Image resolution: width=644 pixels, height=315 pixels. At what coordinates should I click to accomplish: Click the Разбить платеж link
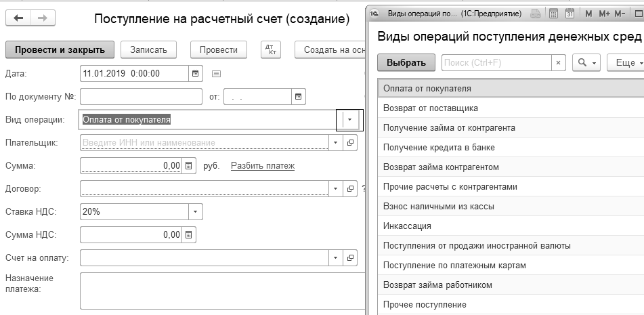coord(263,165)
